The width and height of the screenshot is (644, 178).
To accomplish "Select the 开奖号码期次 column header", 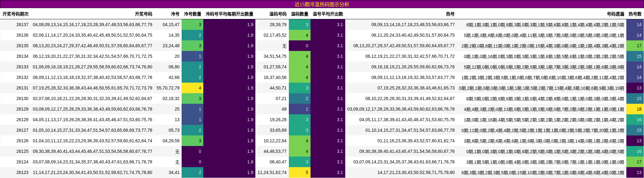I will (x=15, y=14).
